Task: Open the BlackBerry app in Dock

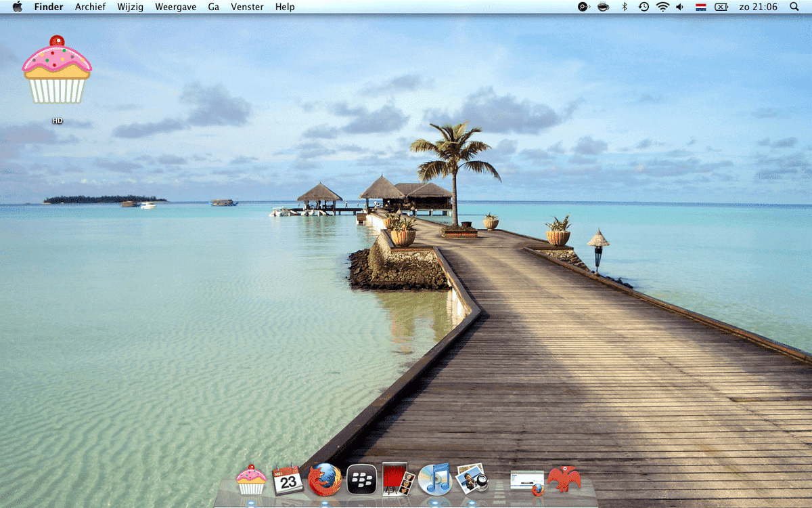Action: (x=362, y=480)
